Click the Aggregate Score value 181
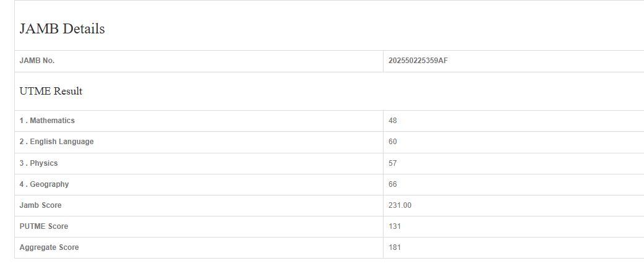Image resolution: width=644 pixels, height=266 pixels. pos(395,247)
